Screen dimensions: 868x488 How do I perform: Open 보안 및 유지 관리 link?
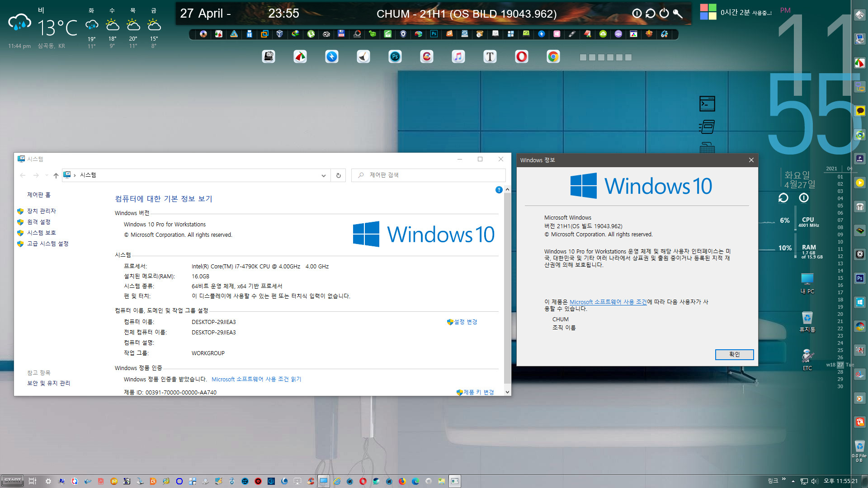point(49,383)
